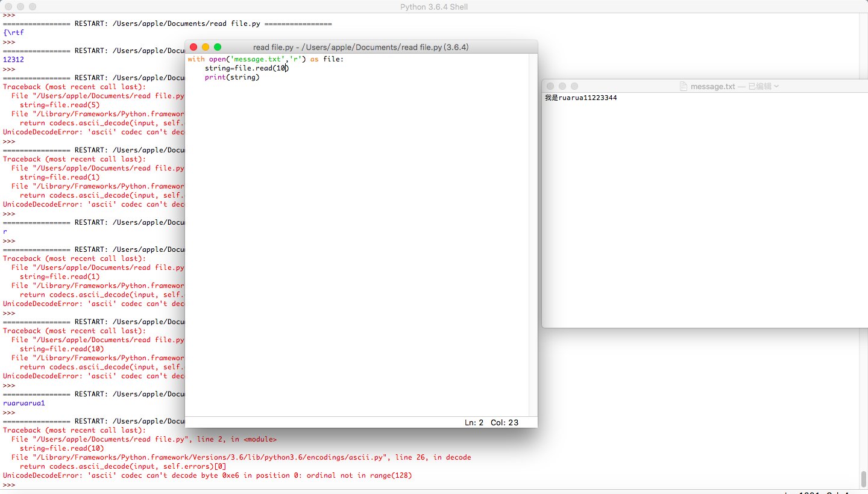
Task: Zoom the read file.py editor window
Action: [218, 47]
